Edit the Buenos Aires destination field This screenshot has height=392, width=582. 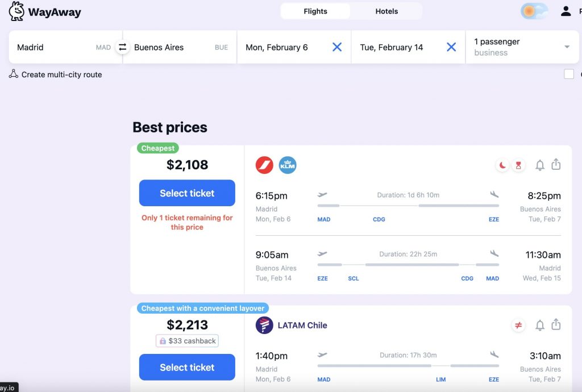(x=181, y=47)
